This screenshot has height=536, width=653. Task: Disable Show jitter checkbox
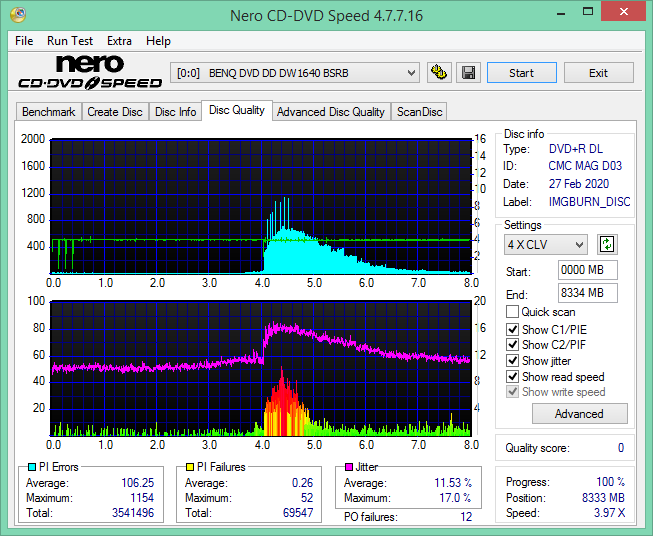click(512, 361)
